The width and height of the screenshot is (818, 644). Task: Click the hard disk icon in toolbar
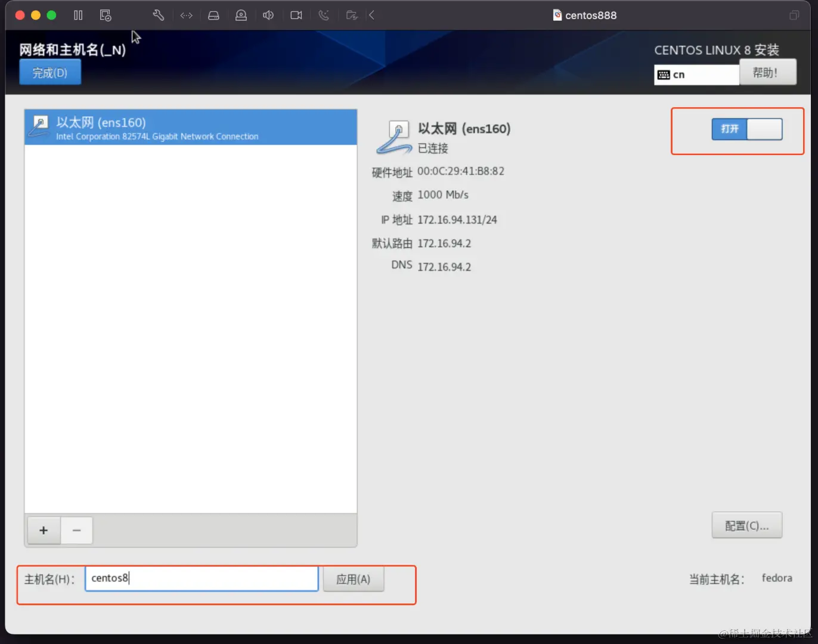[x=213, y=16]
